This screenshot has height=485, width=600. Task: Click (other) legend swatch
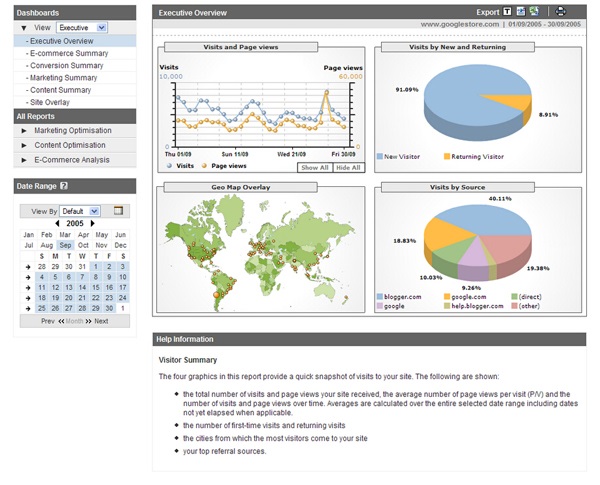point(514,306)
